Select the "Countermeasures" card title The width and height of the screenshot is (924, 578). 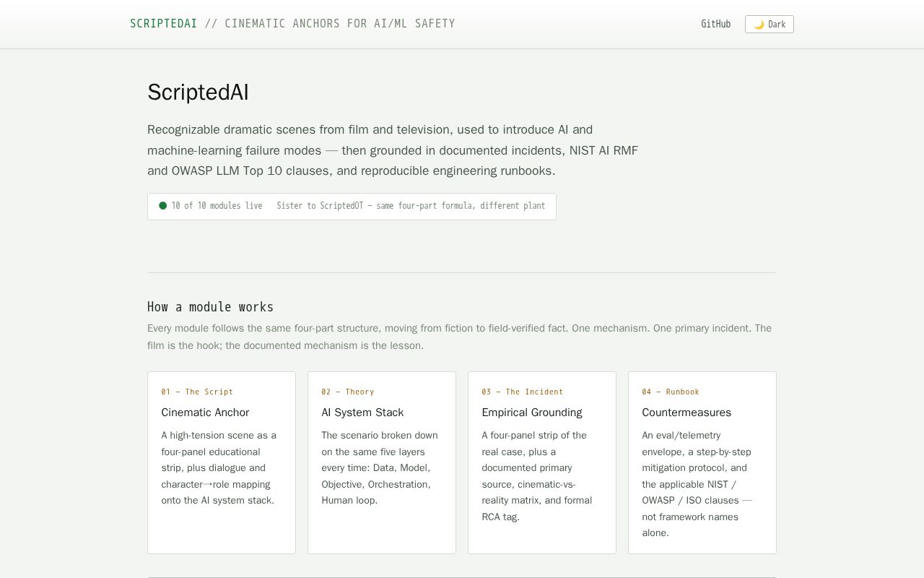click(687, 413)
